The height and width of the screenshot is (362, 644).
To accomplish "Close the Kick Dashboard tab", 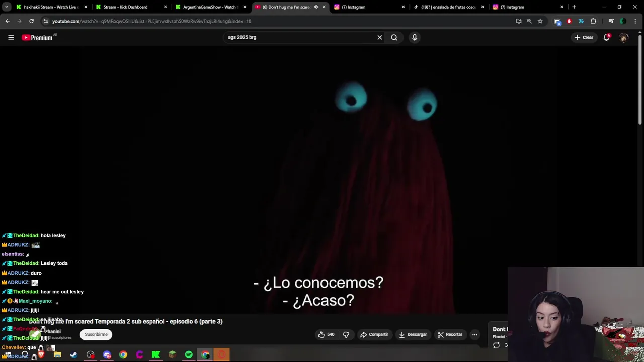I will 165,7.
